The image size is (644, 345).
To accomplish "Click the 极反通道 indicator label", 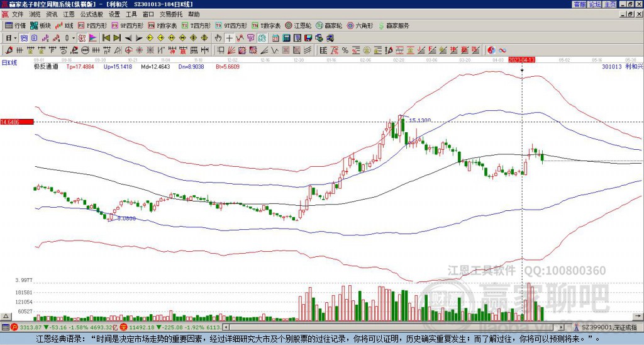I will click(x=46, y=66).
